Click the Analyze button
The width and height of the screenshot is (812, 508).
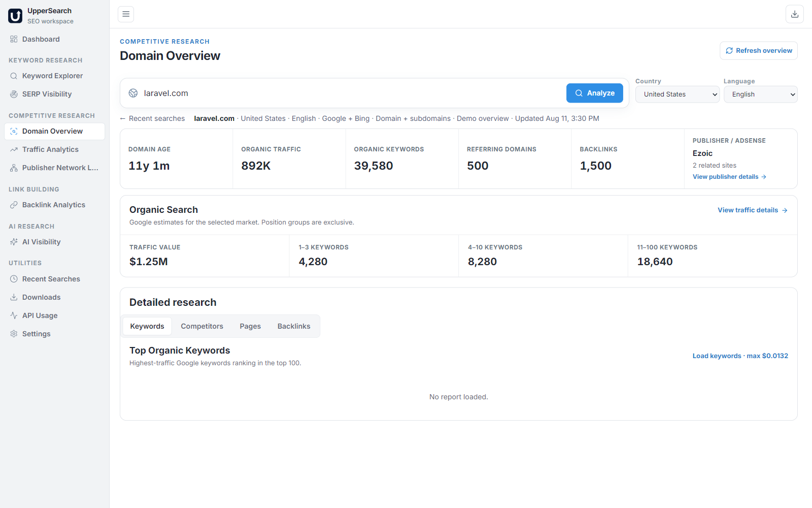point(595,93)
